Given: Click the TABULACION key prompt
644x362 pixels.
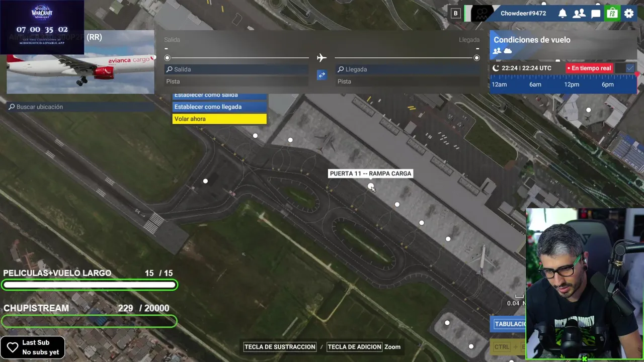Looking at the screenshot, I should [509, 324].
